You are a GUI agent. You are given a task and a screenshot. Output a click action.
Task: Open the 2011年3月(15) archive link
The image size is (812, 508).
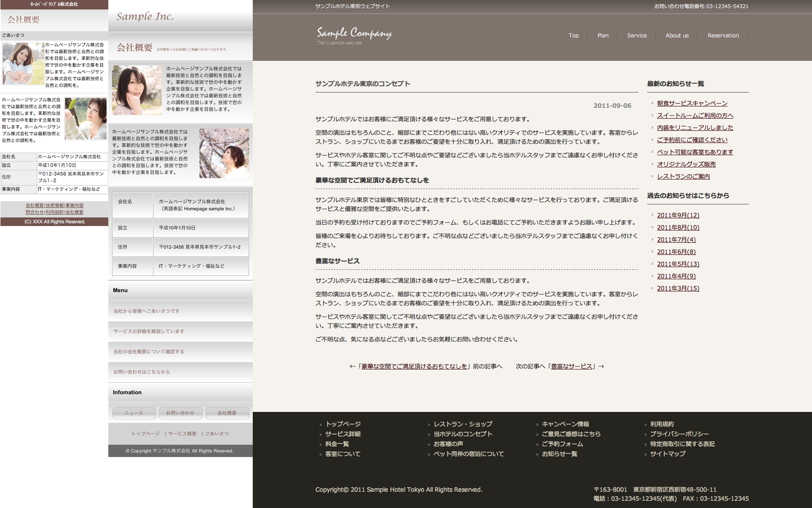coord(678,288)
